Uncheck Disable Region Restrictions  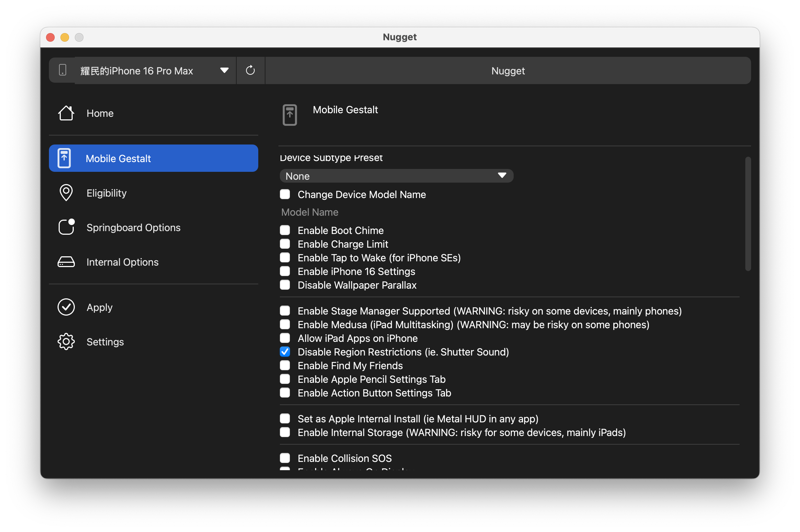point(285,352)
